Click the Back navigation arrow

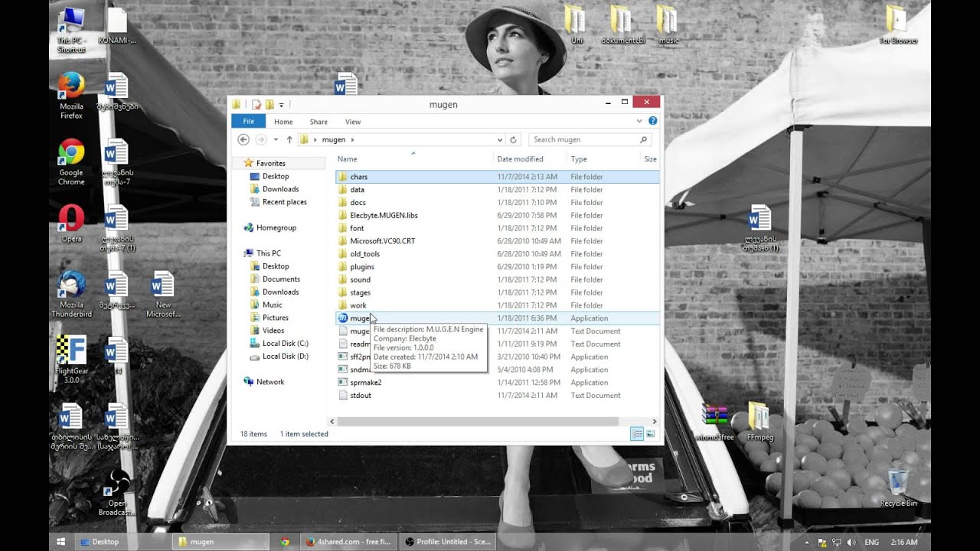tap(243, 140)
